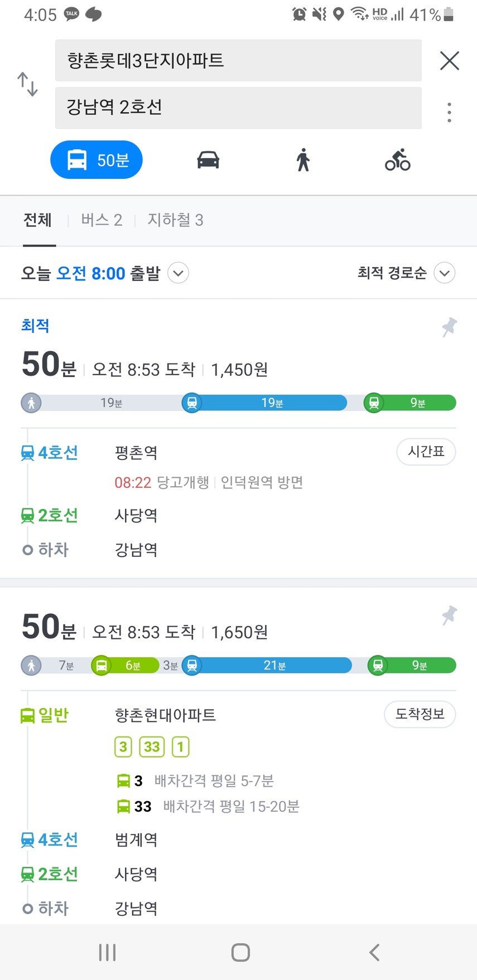Clear the route search with the X icon
477x980 pixels.
coord(450,61)
